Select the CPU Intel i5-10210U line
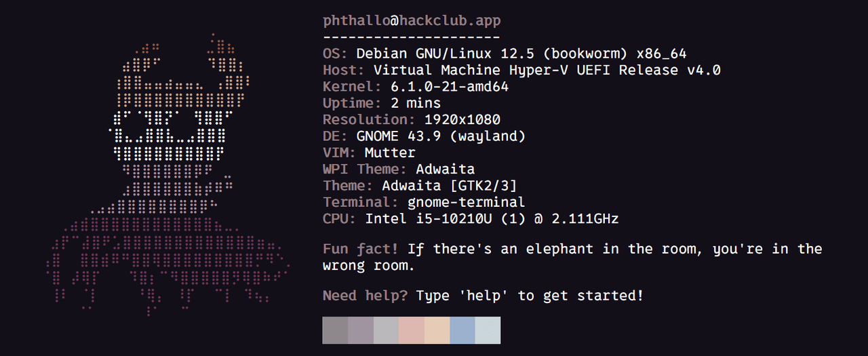Screen dimensions: 868x356 [471, 218]
